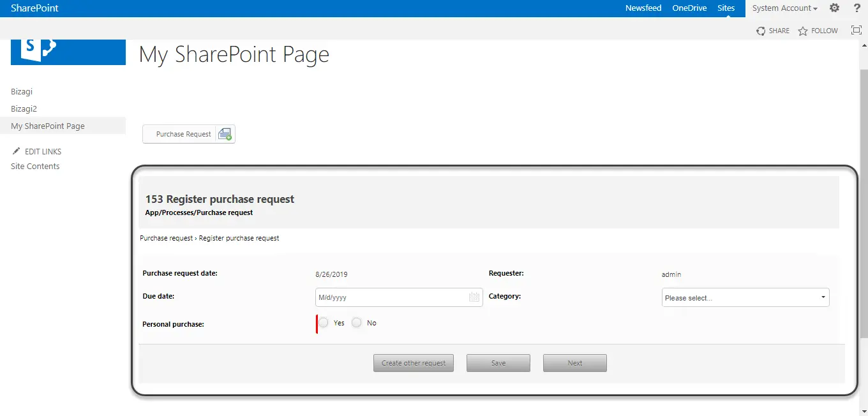Screen dimensions: 868x416
Task: Open Sites in the top bar
Action: [x=726, y=8]
